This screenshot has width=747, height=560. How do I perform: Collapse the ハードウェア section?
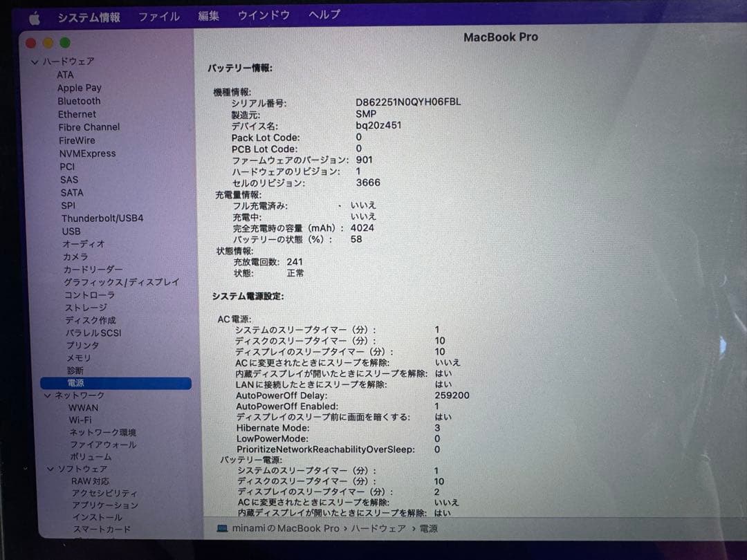pyautogui.click(x=35, y=62)
